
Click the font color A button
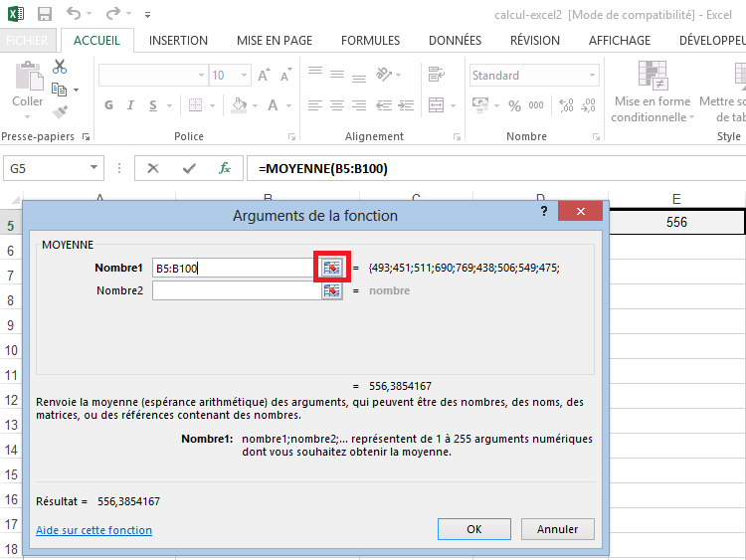click(273, 105)
